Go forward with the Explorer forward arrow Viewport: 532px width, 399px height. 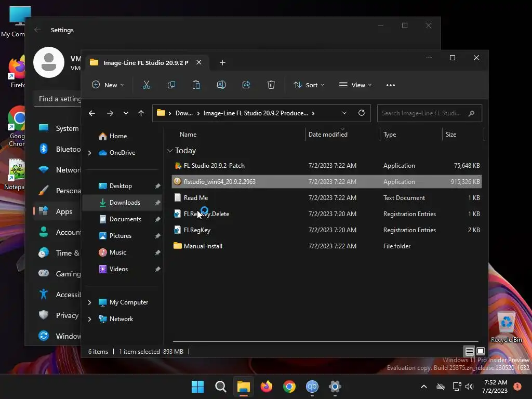coord(110,113)
